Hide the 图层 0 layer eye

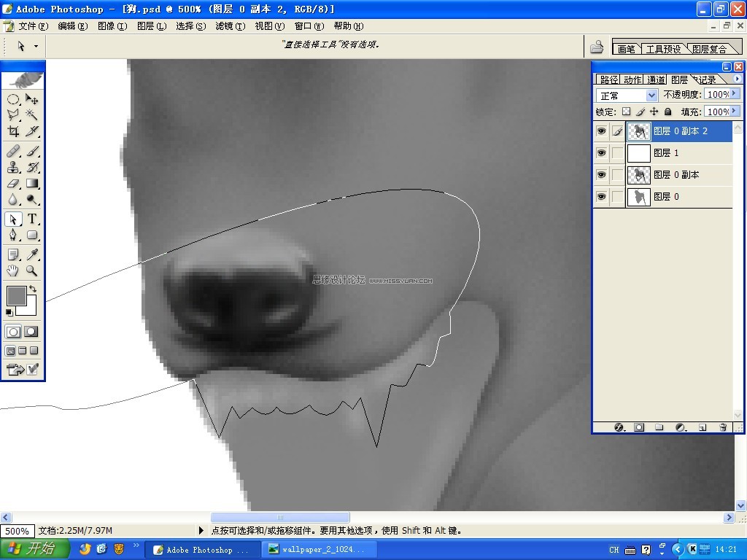pyautogui.click(x=601, y=197)
